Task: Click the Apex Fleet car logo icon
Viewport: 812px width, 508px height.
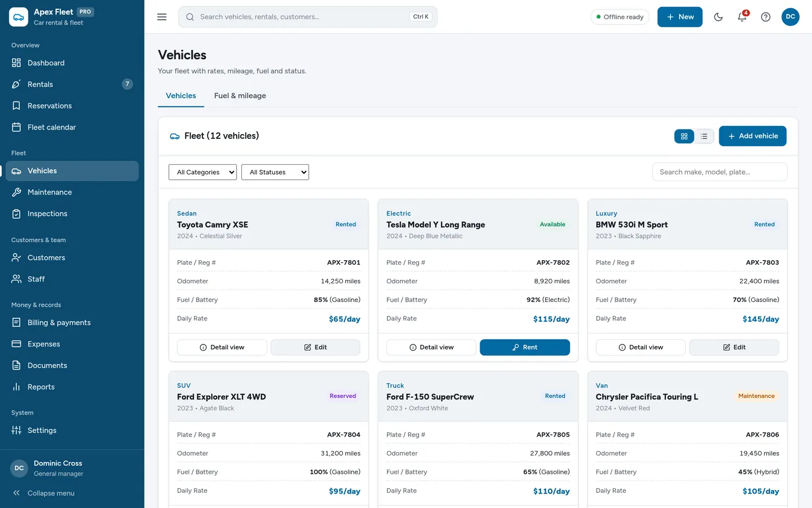Action: coord(19,17)
